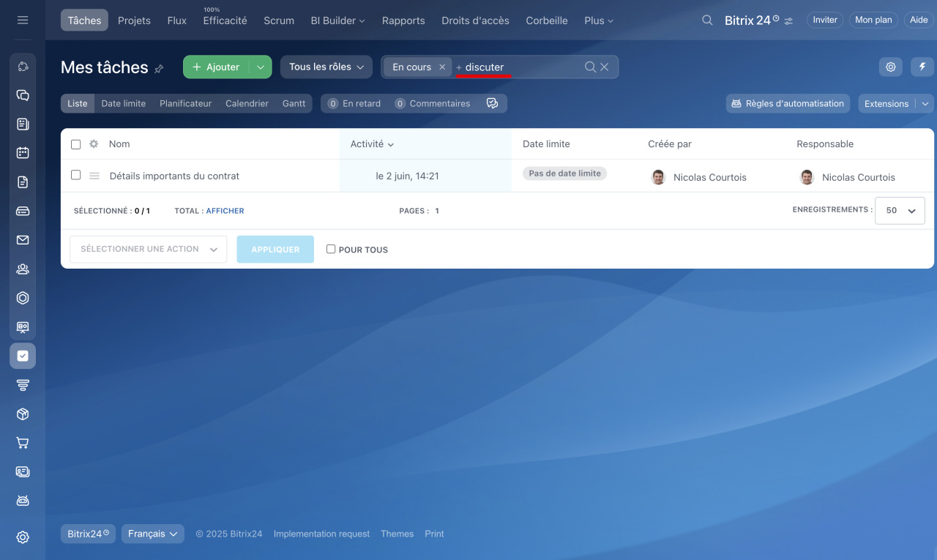Sort by the Activité column header
Viewport: 937px width, 560px height.
[372, 144]
